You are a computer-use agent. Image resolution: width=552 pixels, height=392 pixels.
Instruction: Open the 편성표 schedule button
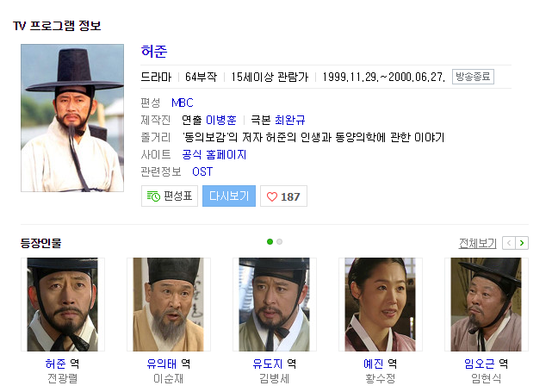170,196
